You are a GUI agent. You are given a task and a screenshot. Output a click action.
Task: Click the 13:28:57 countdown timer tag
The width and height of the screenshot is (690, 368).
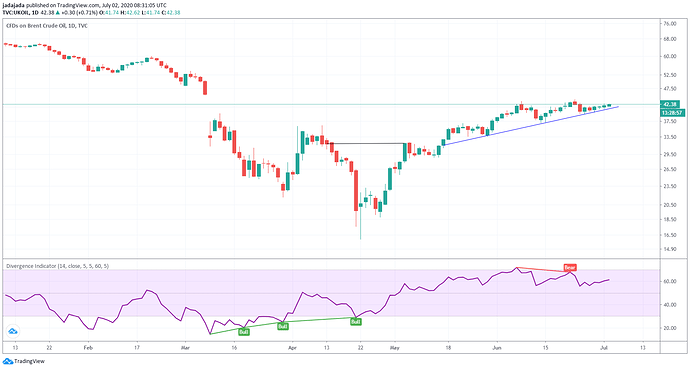tap(672, 113)
